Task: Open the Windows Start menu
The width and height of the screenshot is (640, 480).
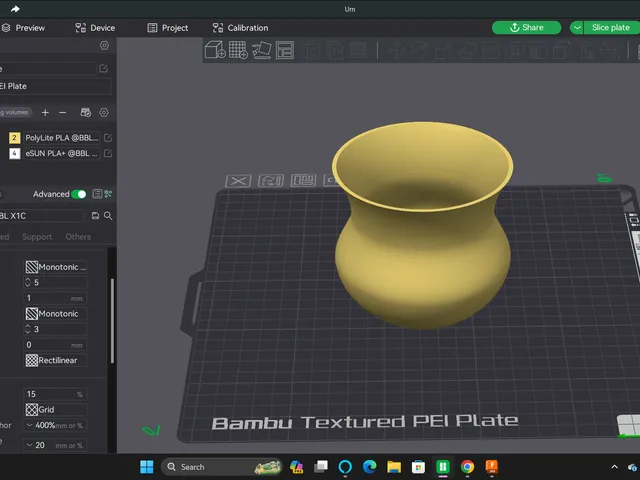Action: click(x=147, y=467)
